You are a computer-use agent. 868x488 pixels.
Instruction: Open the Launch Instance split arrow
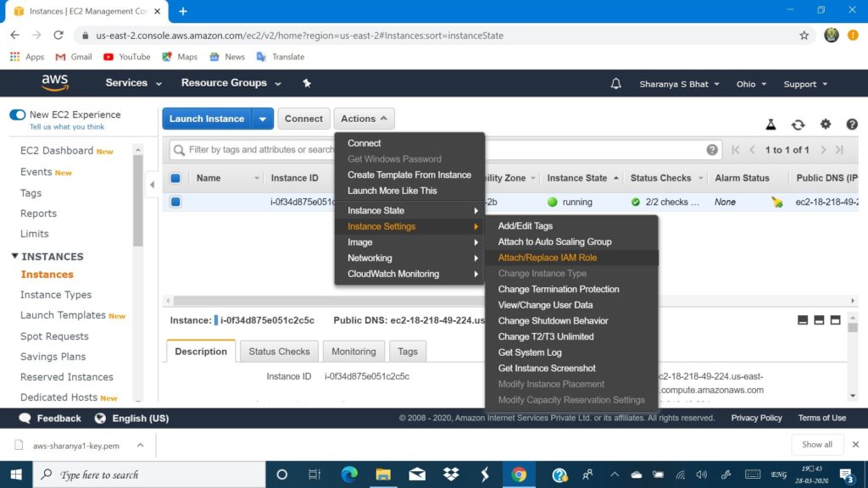coord(263,119)
